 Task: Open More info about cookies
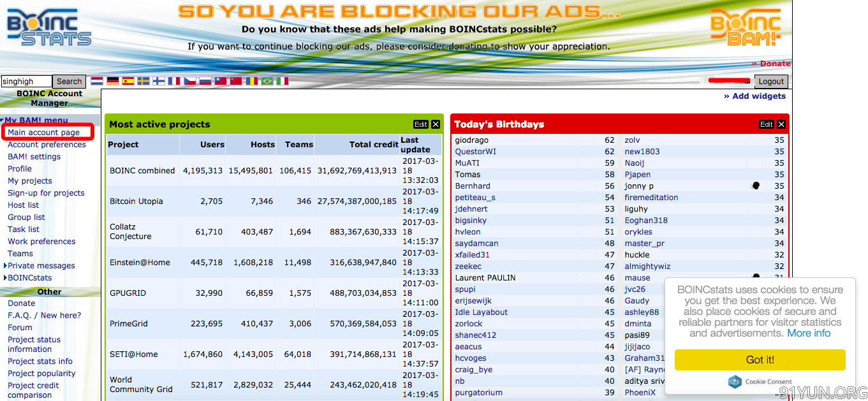tap(809, 333)
